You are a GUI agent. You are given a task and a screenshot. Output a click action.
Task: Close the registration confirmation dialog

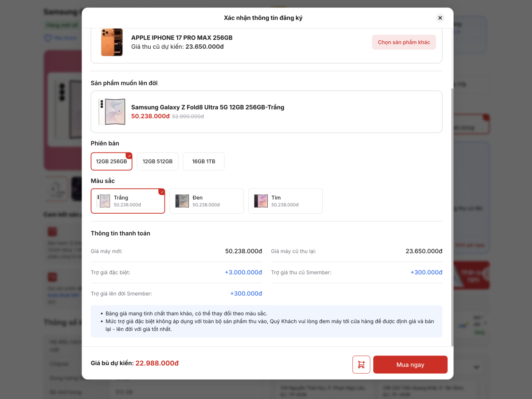pos(440,18)
